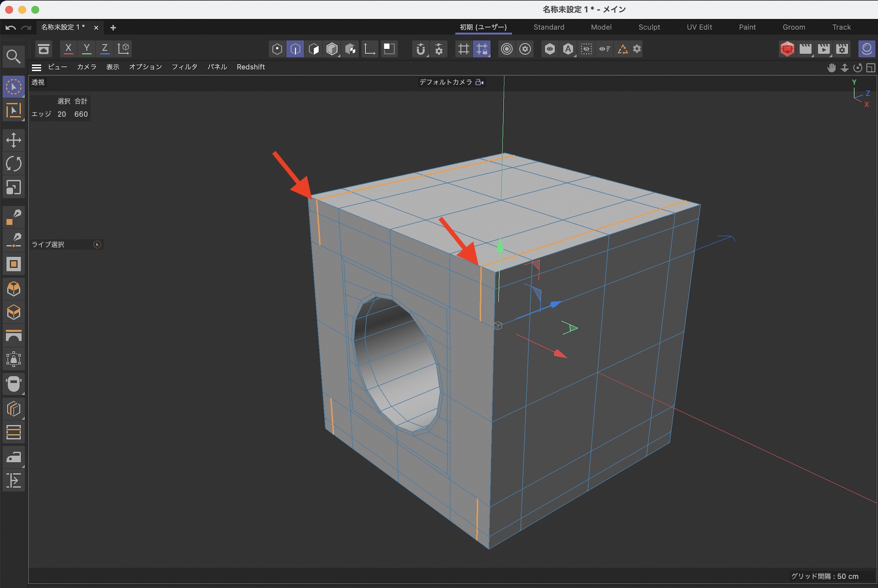The height and width of the screenshot is (588, 878).
Task: Click the Redshift render view icon
Action: click(787, 49)
